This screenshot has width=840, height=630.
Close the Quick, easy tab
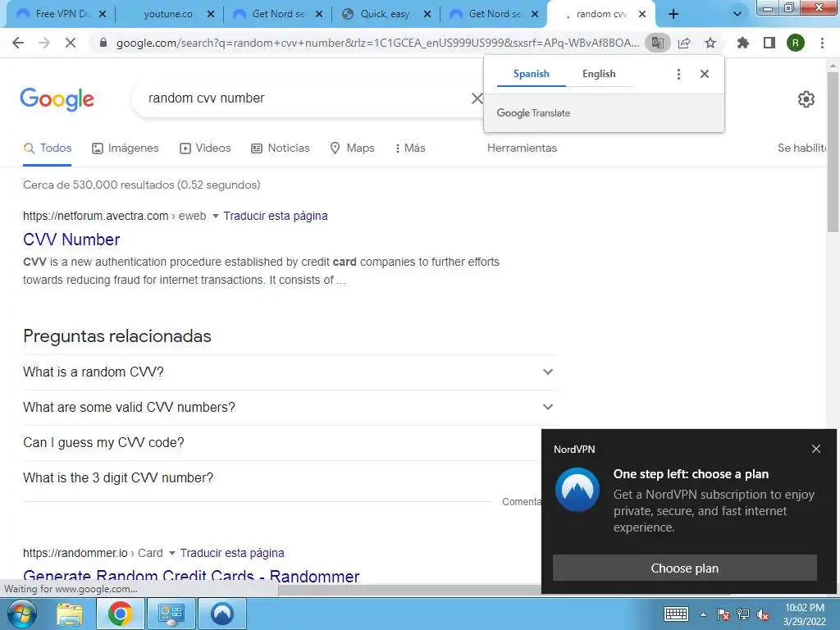427,14
